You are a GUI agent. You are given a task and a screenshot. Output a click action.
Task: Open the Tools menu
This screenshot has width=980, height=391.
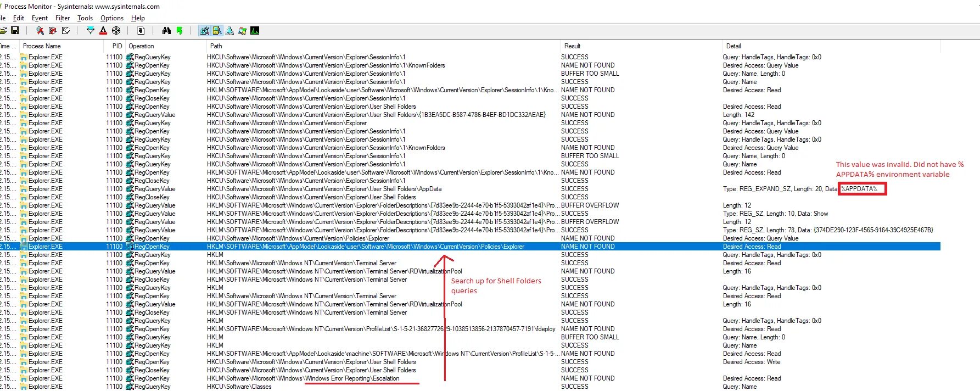coord(85,18)
